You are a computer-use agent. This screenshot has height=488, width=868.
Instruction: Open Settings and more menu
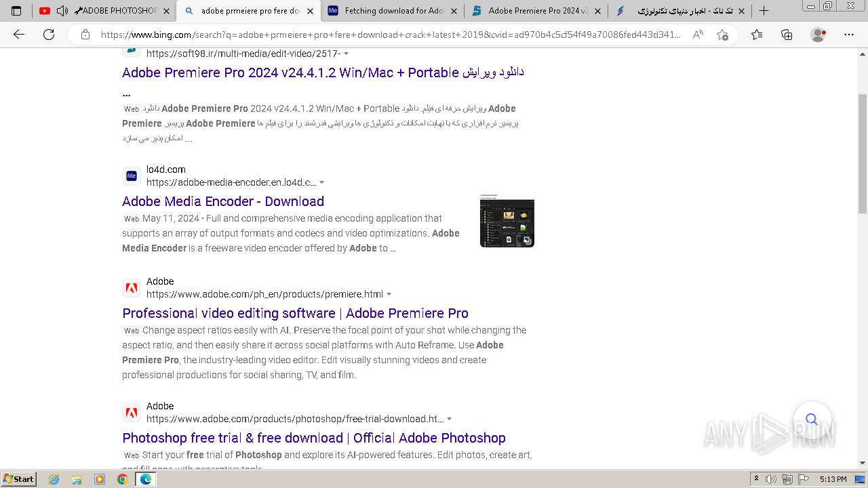click(849, 35)
